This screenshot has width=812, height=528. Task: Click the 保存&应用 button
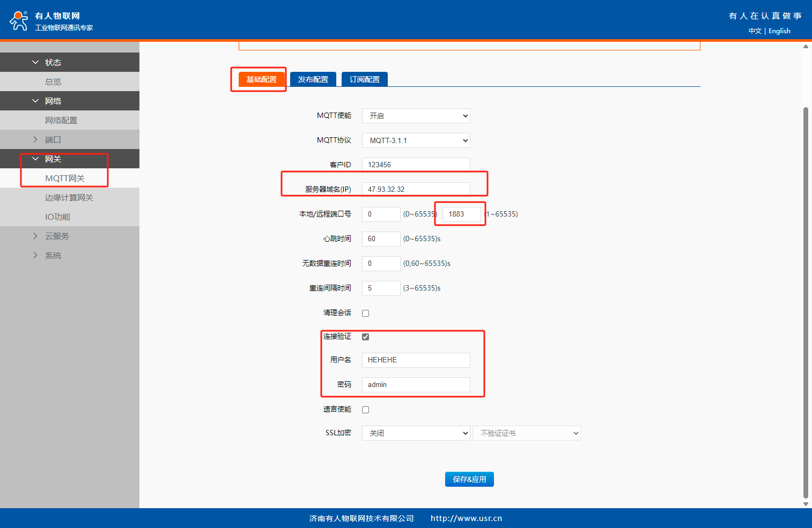[469, 479]
